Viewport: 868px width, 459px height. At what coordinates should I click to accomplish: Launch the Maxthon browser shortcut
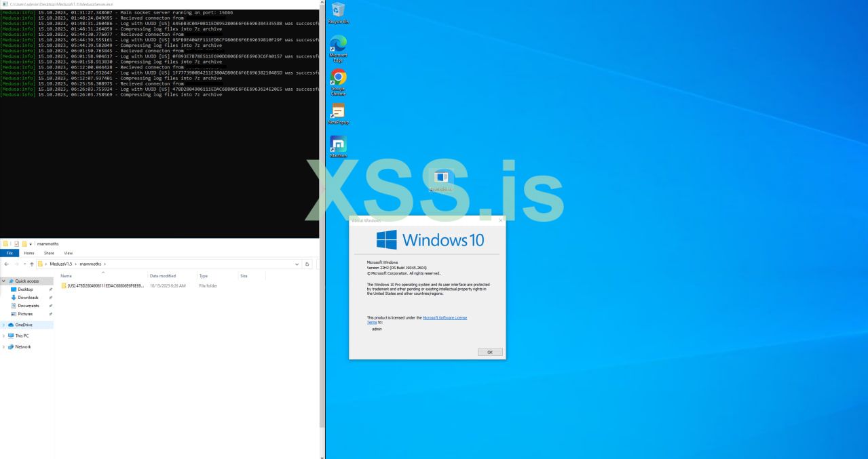(338, 144)
